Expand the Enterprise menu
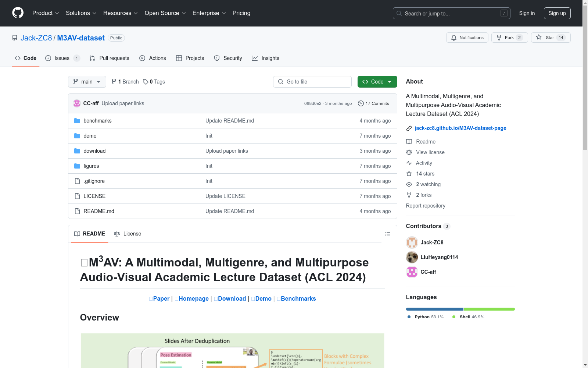 pos(209,13)
